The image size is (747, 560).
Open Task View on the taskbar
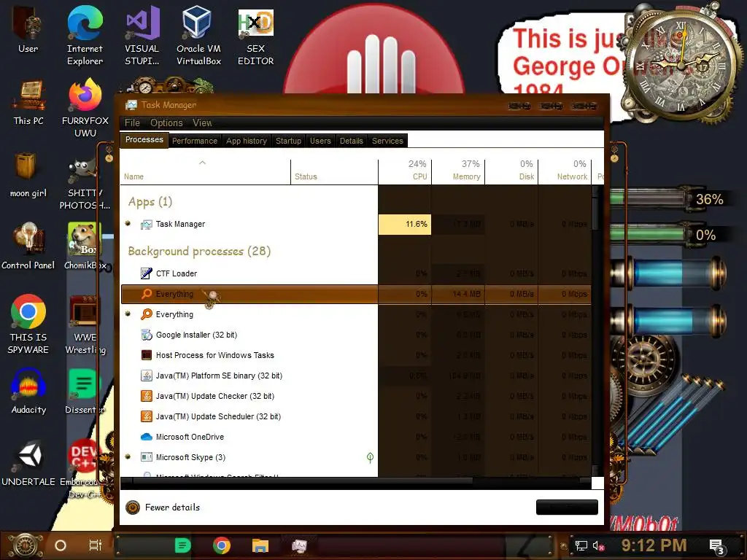point(96,545)
